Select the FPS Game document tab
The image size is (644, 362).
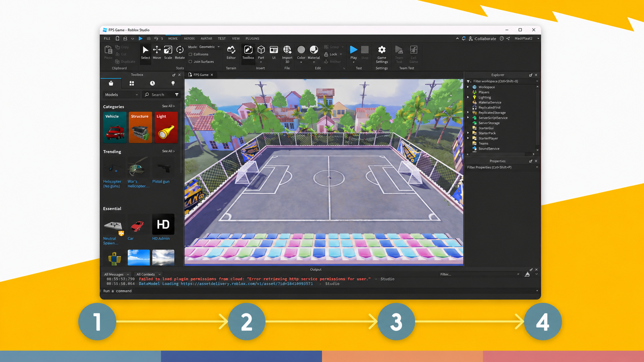coord(201,75)
